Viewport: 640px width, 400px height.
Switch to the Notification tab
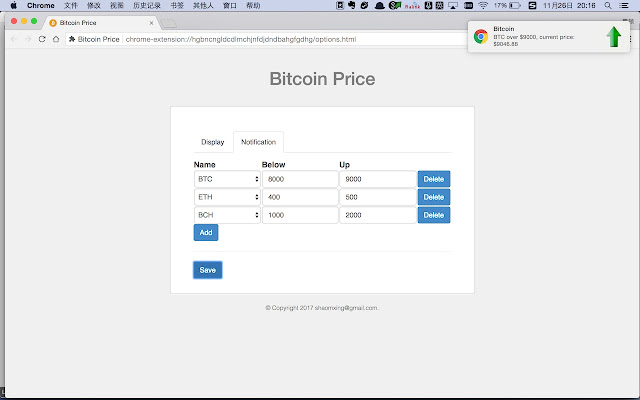coord(258,142)
